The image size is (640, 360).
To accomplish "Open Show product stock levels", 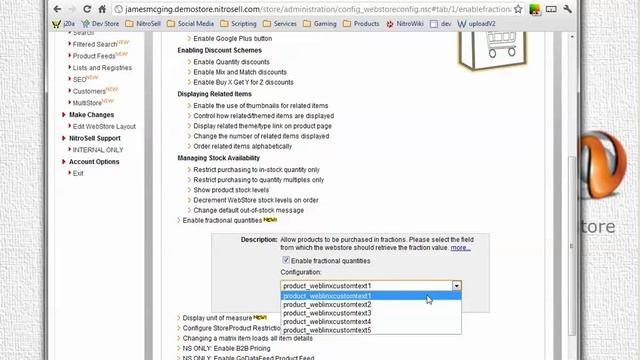I will (x=231, y=190).
